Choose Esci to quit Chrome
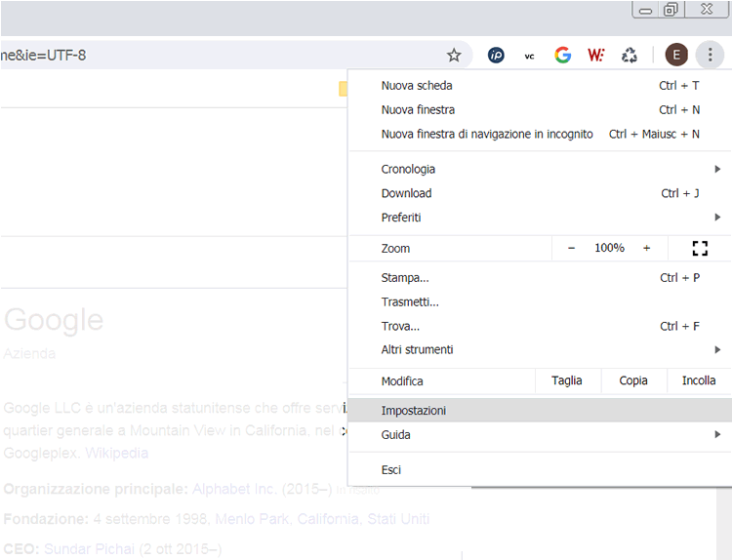This screenshot has height=560, width=732. coord(540,470)
